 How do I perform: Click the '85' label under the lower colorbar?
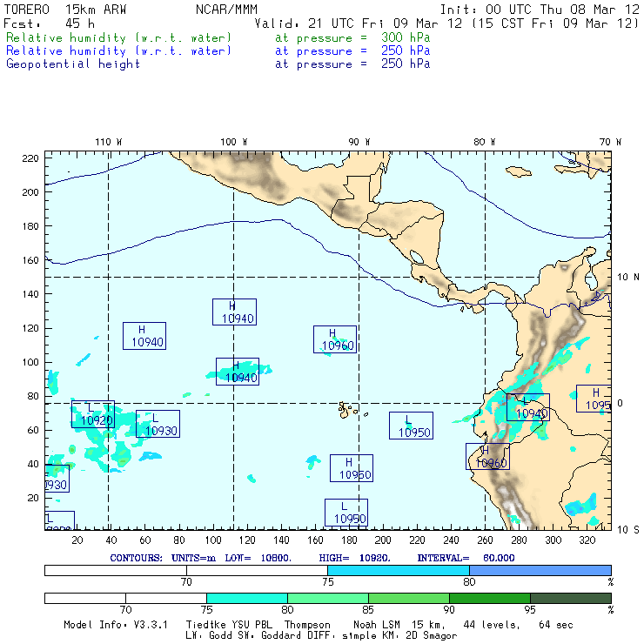[368, 610]
